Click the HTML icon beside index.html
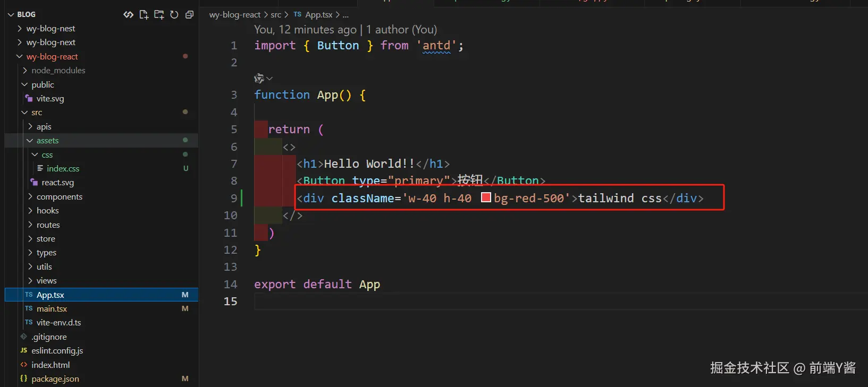The width and height of the screenshot is (868, 387). (24, 365)
